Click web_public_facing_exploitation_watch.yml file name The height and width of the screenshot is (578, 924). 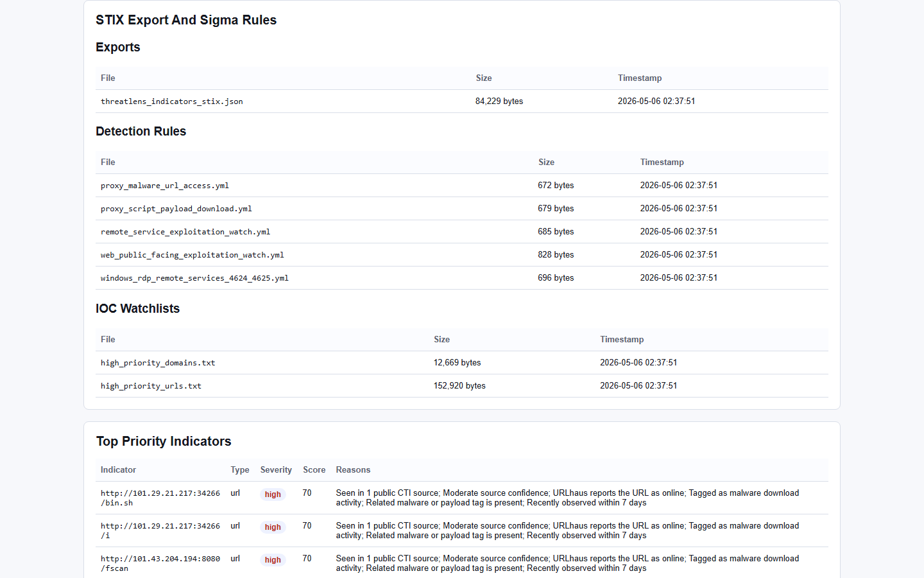(193, 255)
